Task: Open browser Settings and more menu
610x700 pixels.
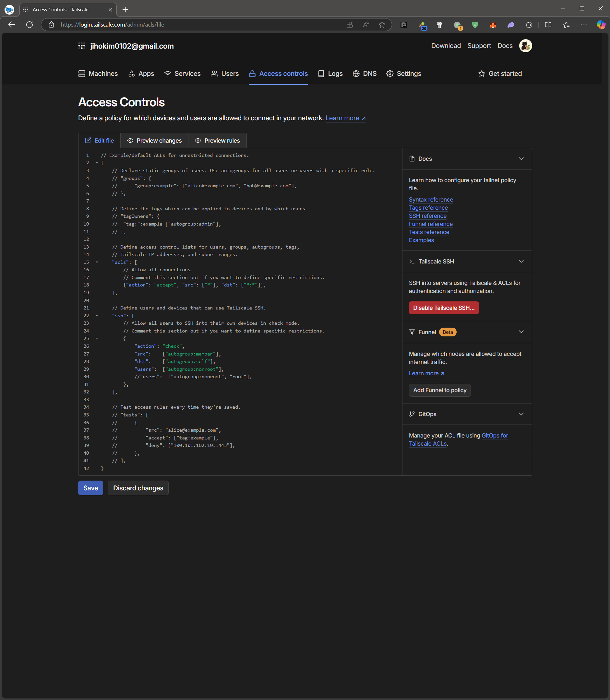Action: (x=584, y=25)
